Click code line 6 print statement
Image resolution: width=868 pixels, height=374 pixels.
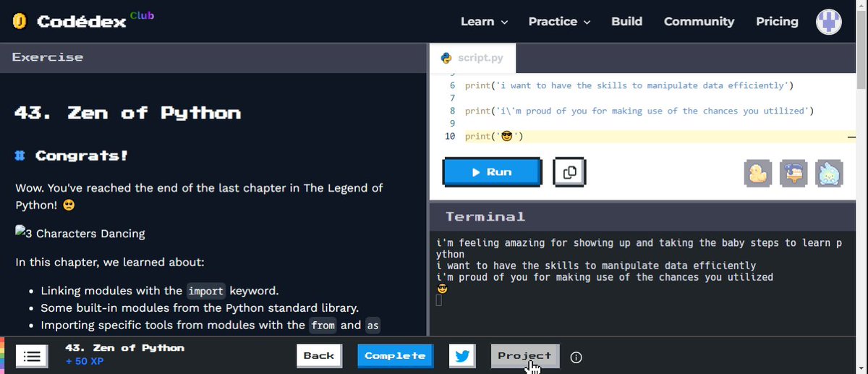coord(629,85)
